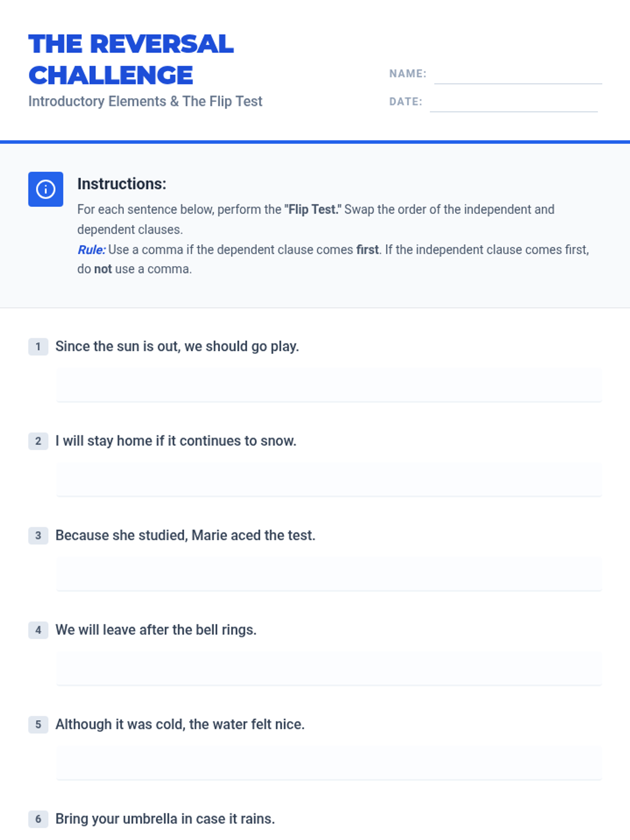Image resolution: width=630 pixels, height=840 pixels.
Task: Click the blue info icon beside Instructions
Action: (x=46, y=189)
